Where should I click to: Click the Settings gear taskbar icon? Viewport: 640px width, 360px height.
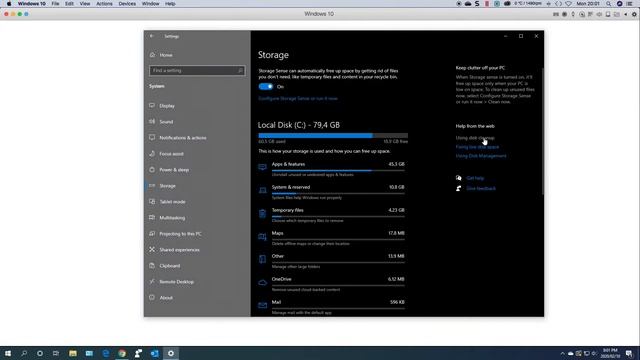pos(171,353)
